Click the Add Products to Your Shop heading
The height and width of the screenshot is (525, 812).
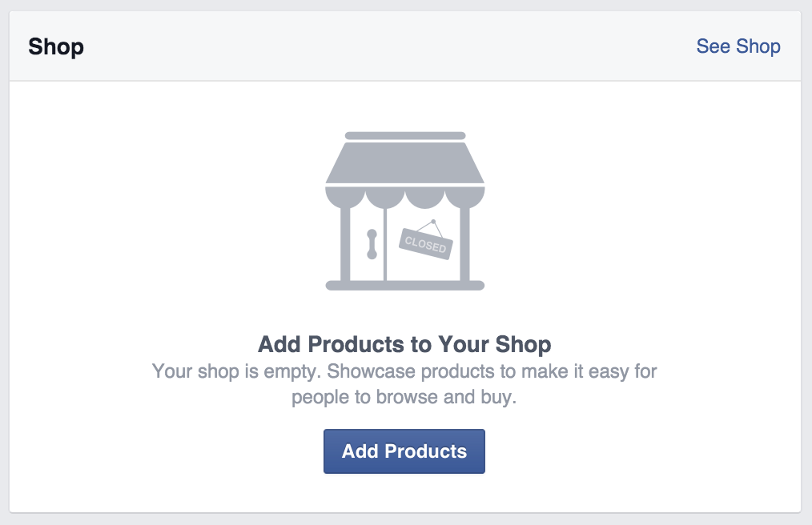[x=404, y=345]
